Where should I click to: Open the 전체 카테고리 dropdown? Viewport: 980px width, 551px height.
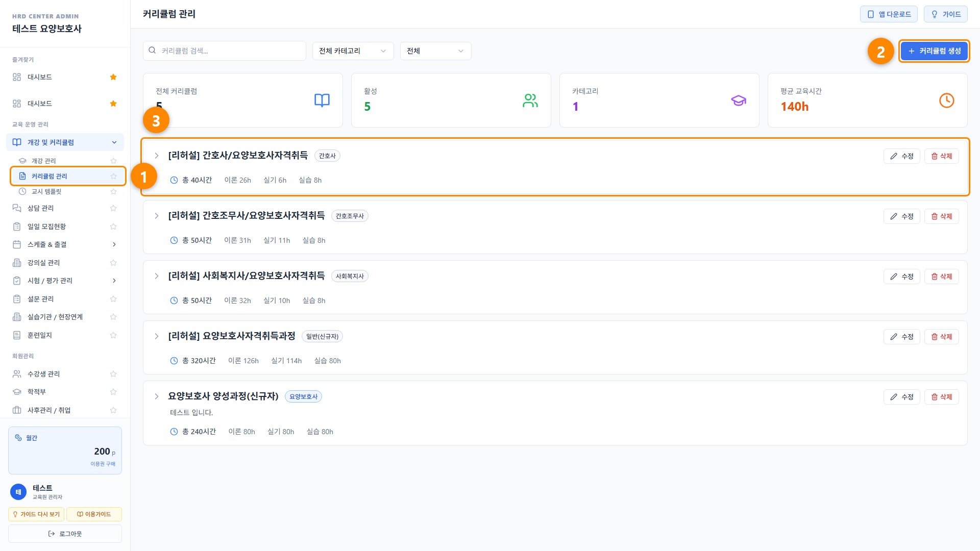tap(353, 51)
